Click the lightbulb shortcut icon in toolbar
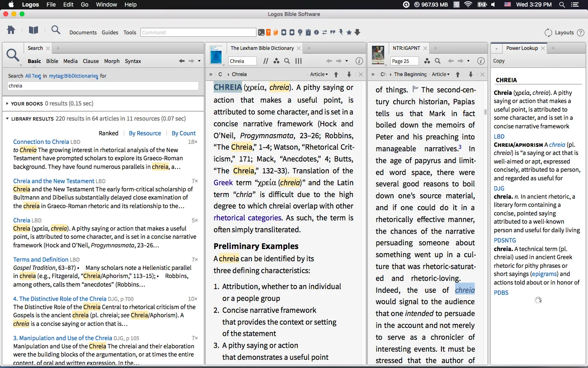The height and width of the screenshot is (368, 588). [300, 32]
